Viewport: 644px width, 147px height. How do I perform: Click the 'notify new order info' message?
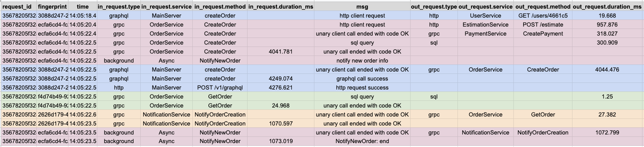pyautogui.click(x=362, y=61)
